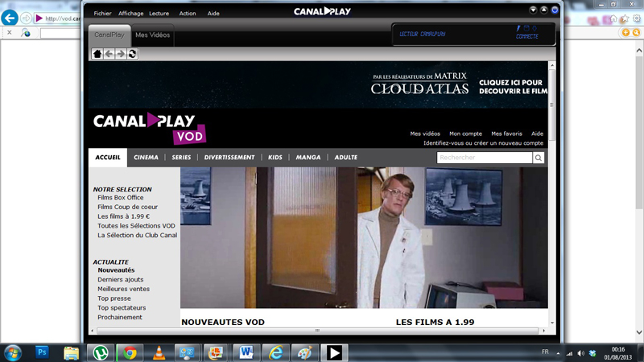Click the storage cylinder status icon
The image size is (644, 362).
click(526, 28)
